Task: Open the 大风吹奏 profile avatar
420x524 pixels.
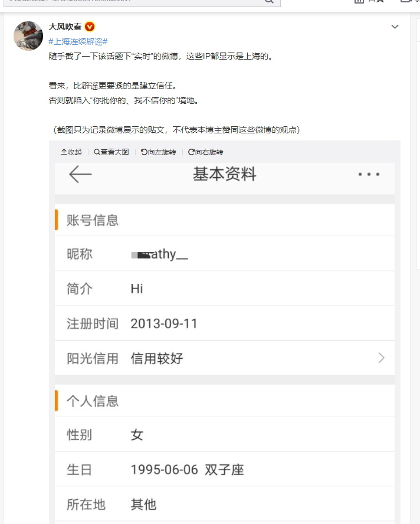Action: (x=28, y=36)
